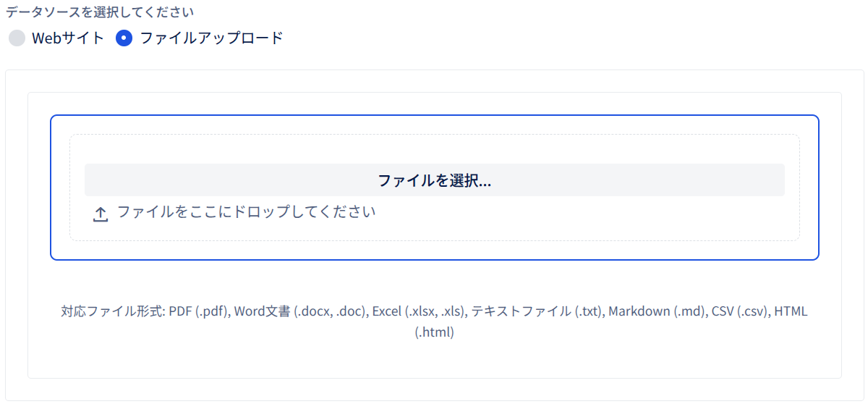Click the データソースを選択してください label
The height and width of the screenshot is (404, 868).
tap(100, 12)
